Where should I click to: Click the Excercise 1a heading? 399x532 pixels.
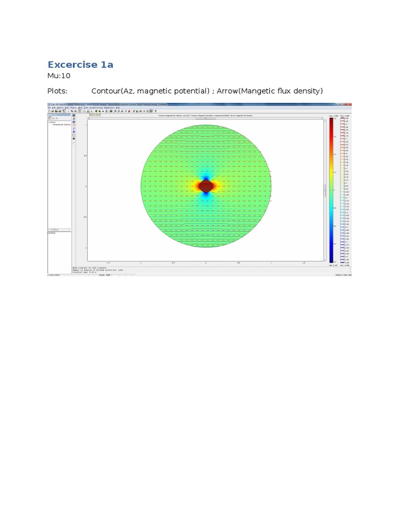click(81, 64)
